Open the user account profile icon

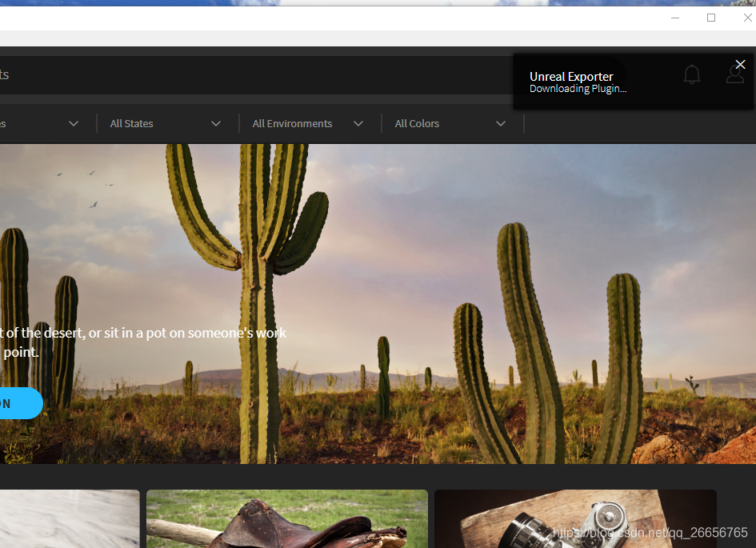click(734, 74)
